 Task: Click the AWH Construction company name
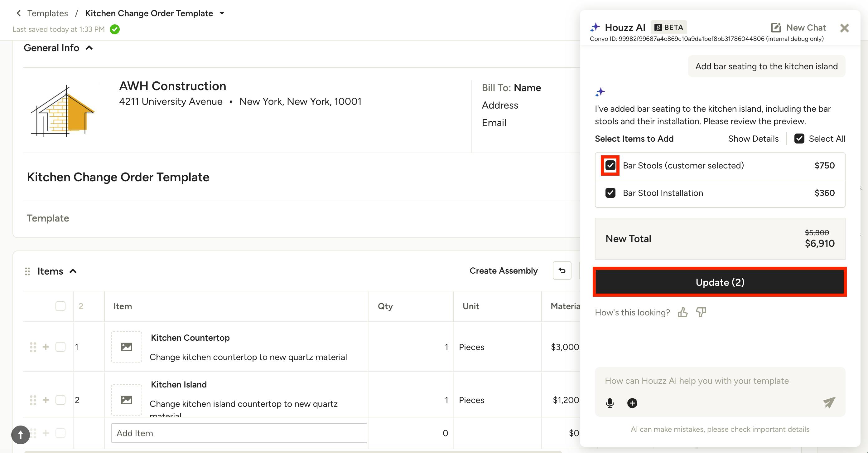click(172, 86)
